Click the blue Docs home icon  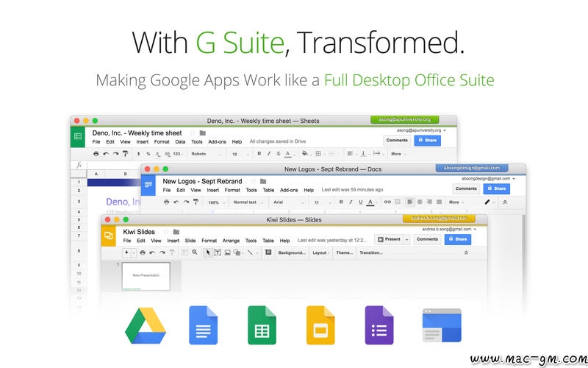(x=148, y=185)
